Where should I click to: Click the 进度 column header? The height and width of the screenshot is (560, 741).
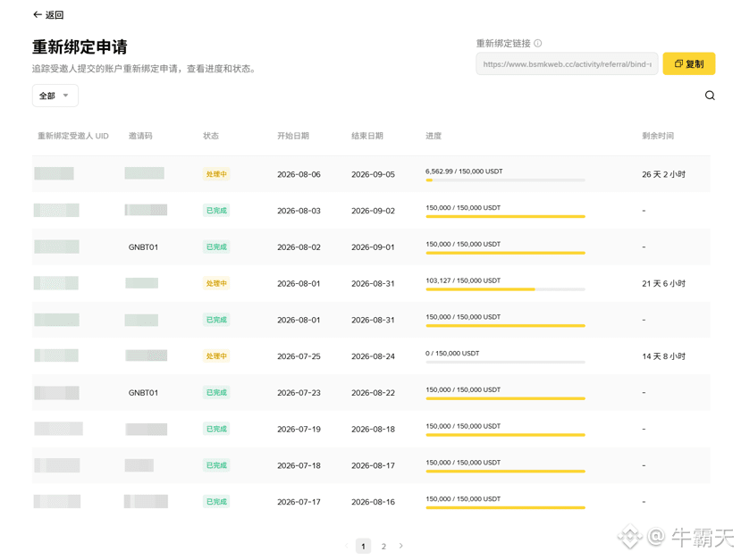[x=434, y=136]
